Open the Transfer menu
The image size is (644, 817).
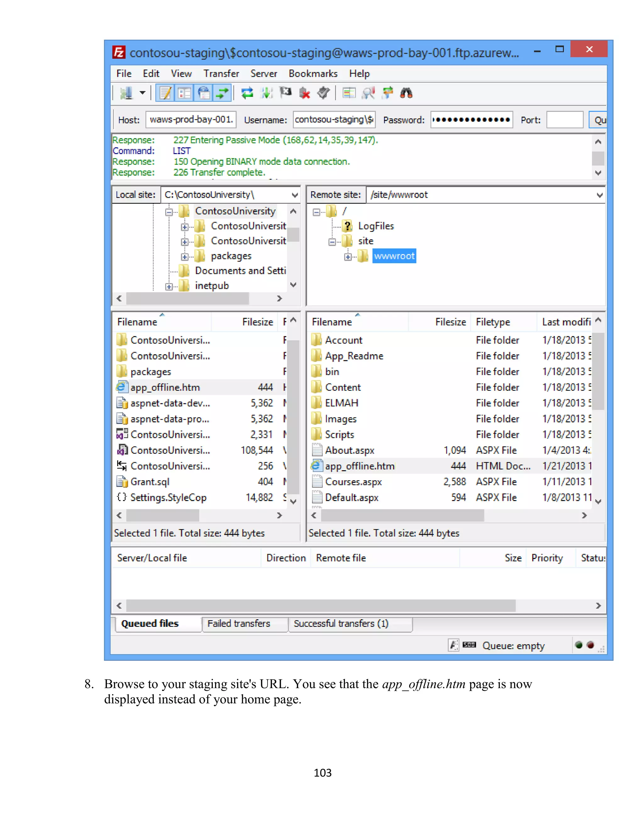221,74
